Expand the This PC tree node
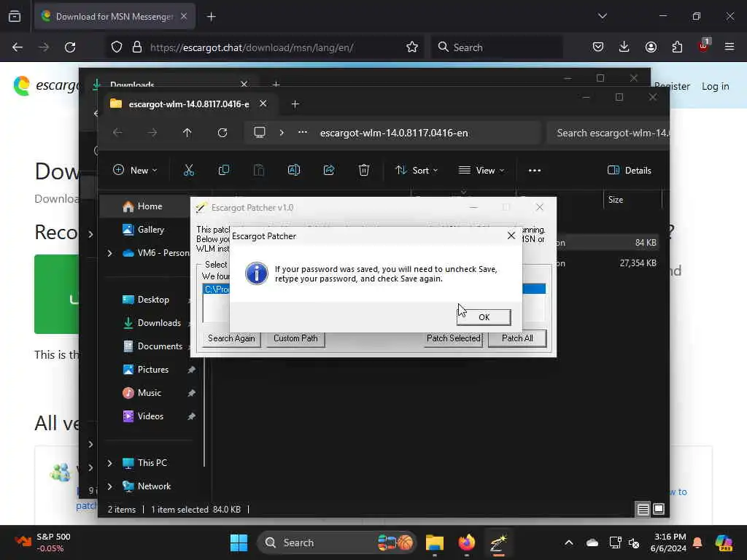 (x=110, y=463)
